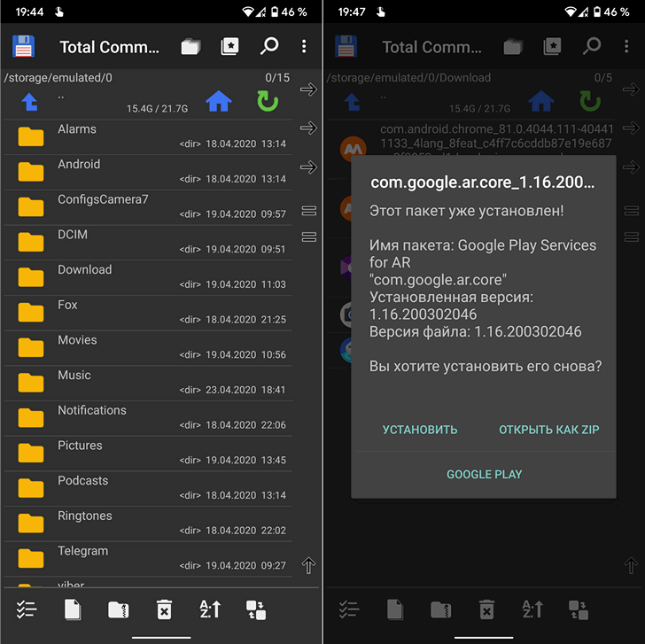This screenshot has width=645, height=644.
Task: Refresh listing with green arrow, left screen
Action: tap(268, 101)
